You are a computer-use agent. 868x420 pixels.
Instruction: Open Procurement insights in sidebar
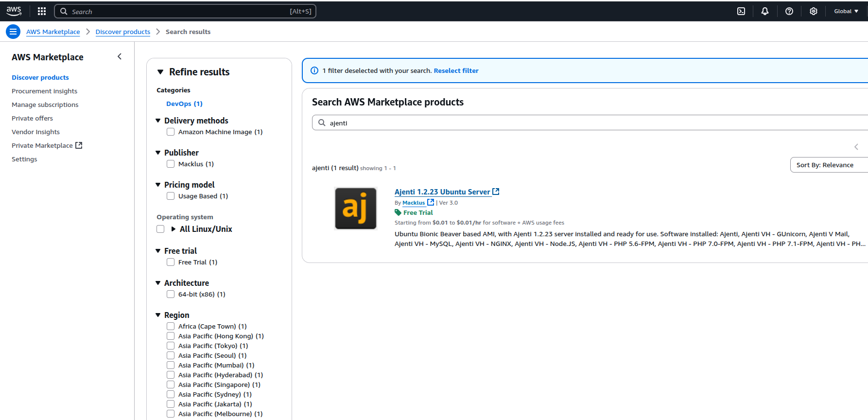tap(45, 91)
